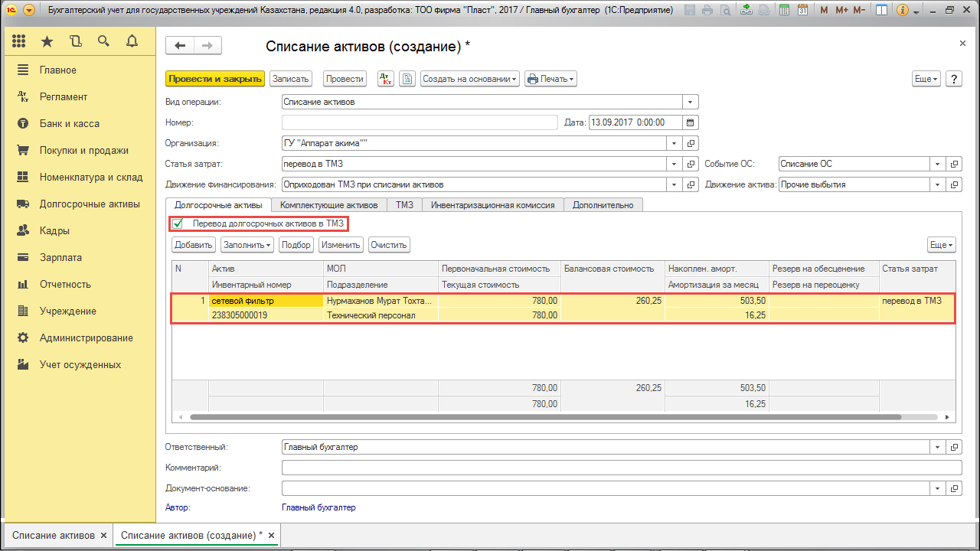Show Дт/Кт postings icon

[386, 79]
